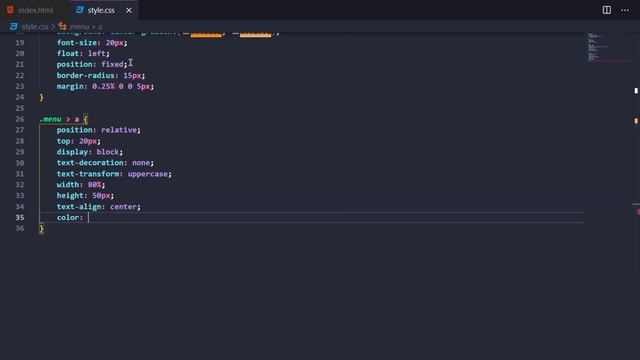The image size is (640, 360).
Task: Click the 'width: 80%;' line
Action: (x=81, y=184)
